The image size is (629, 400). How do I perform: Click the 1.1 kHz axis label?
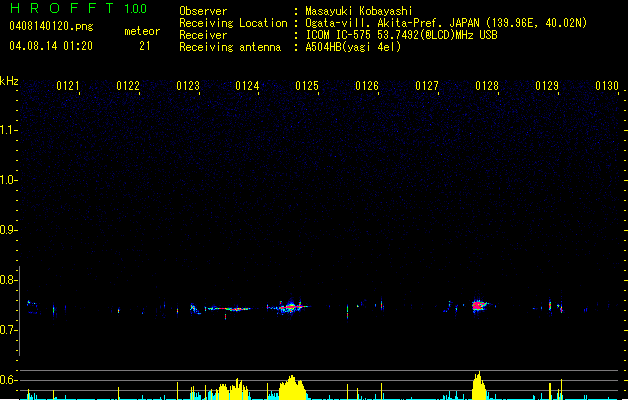point(8,130)
